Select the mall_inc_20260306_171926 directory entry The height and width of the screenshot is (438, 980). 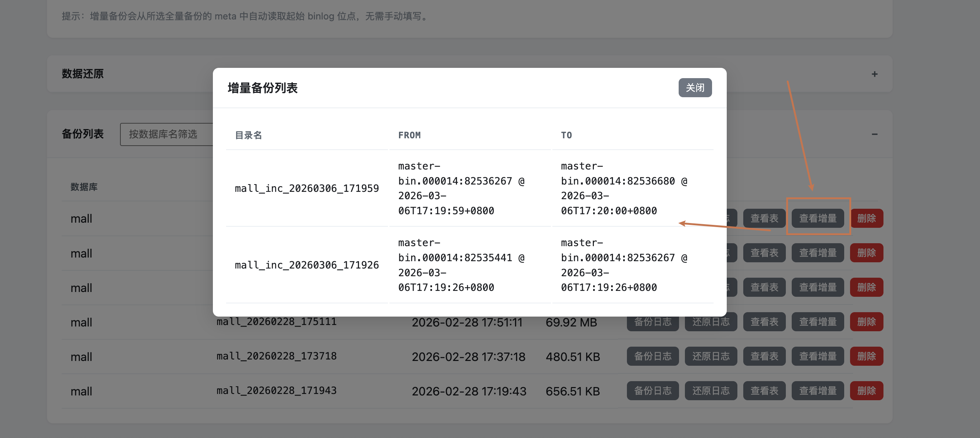coord(306,265)
